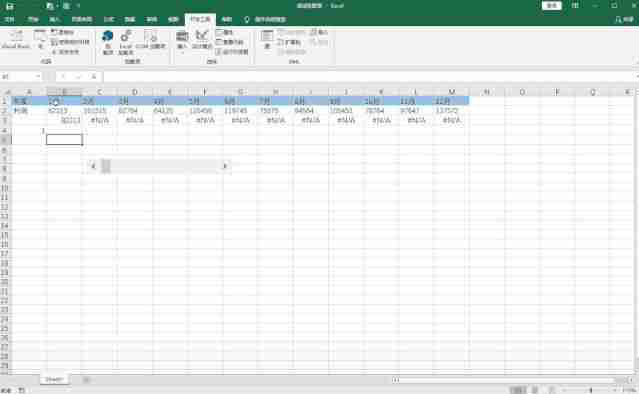Open the Macros dialog icon
Viewport: 639px width, 394px height.
[40, 40]
